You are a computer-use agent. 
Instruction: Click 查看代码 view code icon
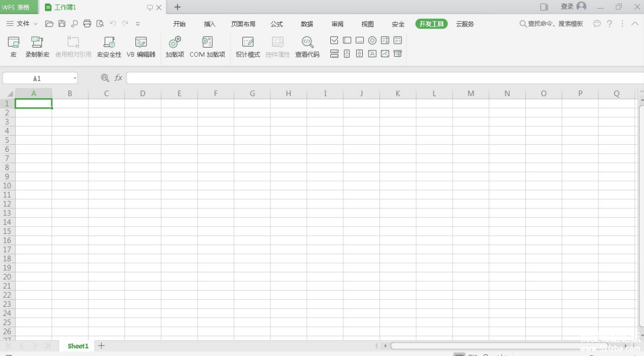point(307,47)
